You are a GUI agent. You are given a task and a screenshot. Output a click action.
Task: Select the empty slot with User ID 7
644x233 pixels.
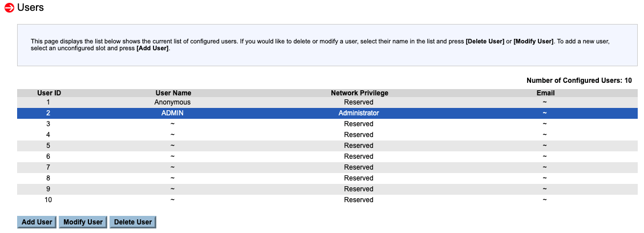coord(172,167)
